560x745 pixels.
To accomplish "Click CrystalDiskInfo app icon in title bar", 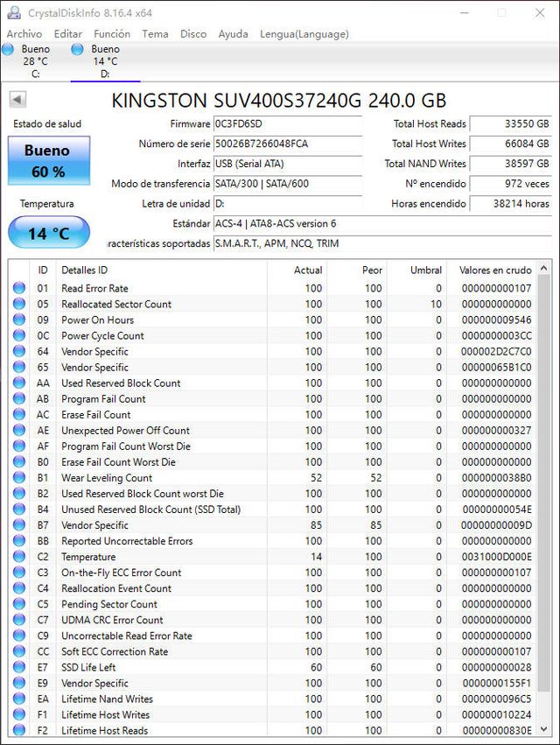I will pos(13,13).
